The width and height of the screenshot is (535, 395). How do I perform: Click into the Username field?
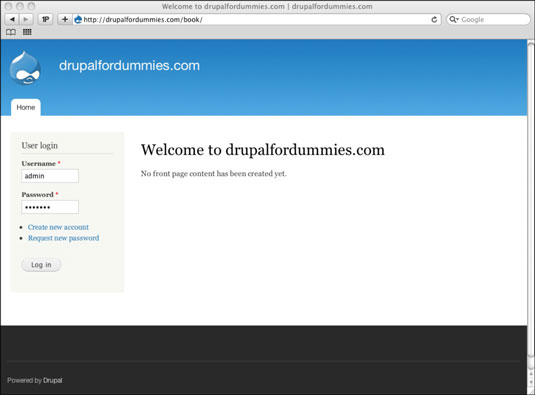click(50, 176)
